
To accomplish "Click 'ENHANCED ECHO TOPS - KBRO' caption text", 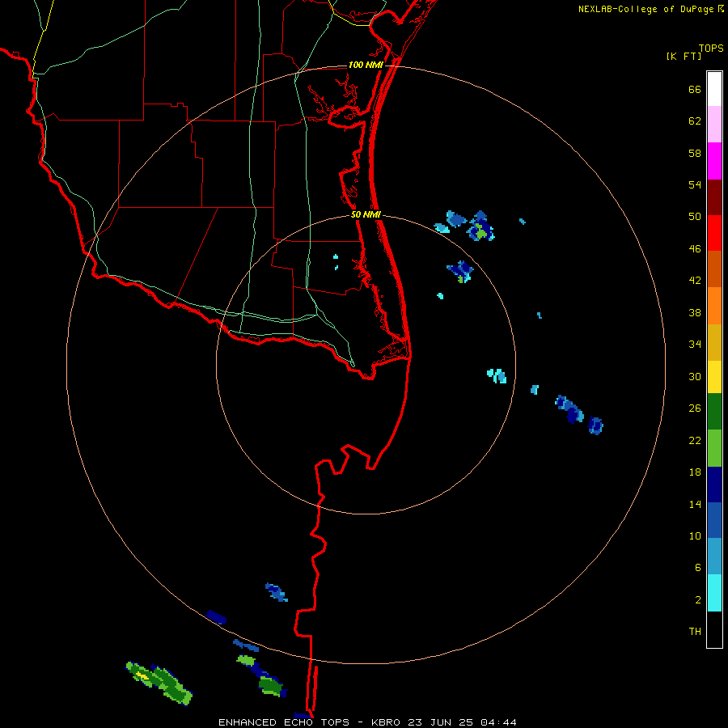I will point(311,722).
